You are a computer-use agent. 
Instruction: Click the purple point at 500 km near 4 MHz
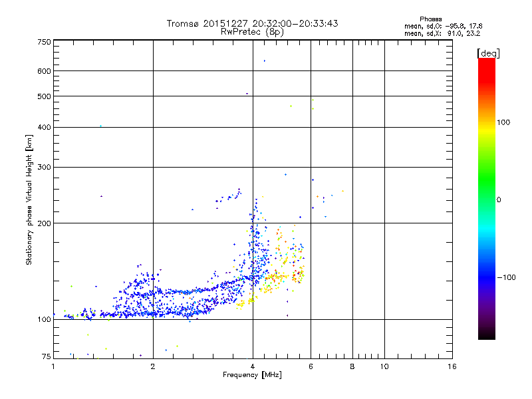pyautogui.click(x=247, y=94)
